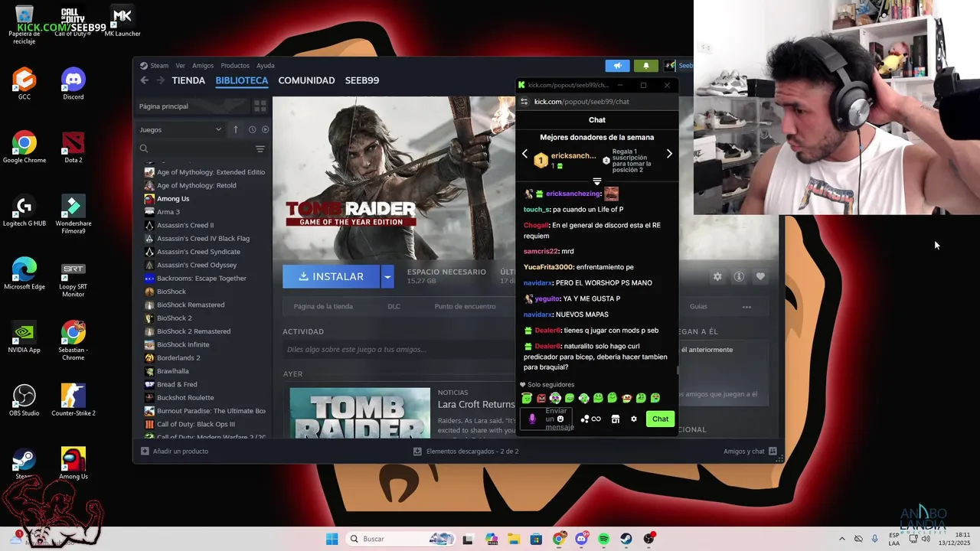Click the taskbar Buscar search box

pos(399,540)
